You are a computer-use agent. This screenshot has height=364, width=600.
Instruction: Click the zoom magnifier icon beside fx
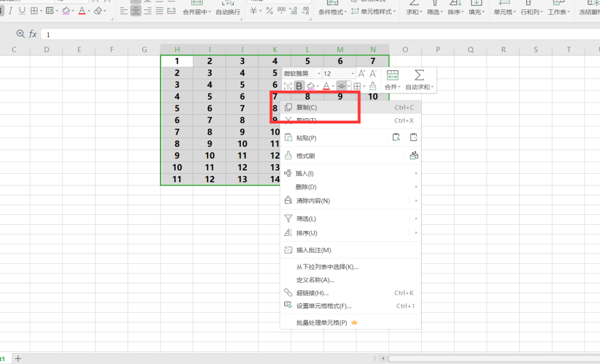click(x=21, y=34)
